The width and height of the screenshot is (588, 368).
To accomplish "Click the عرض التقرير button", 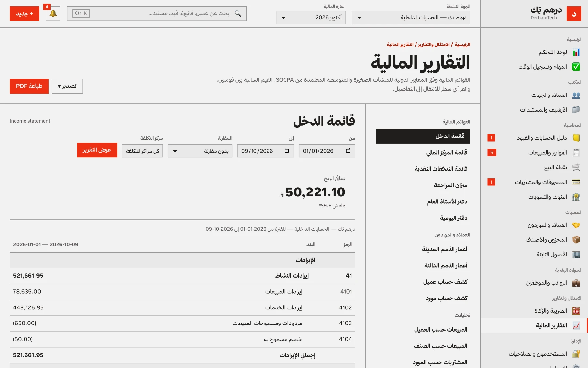I will 97,150.
